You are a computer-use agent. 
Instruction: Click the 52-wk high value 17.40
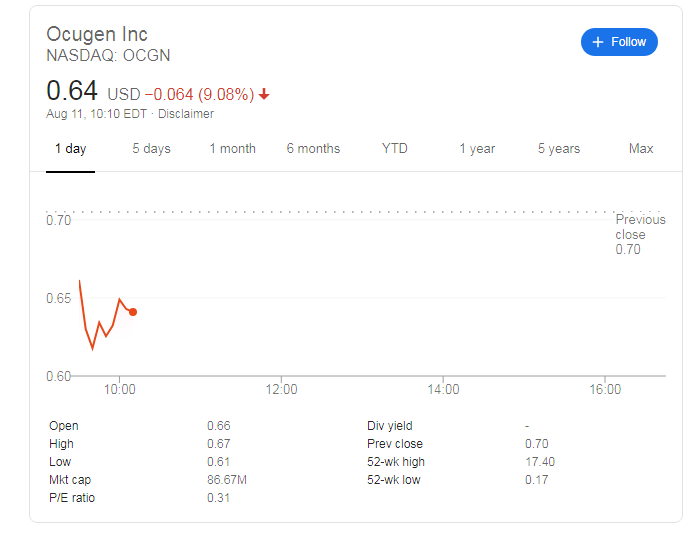(x=540, y=462)
